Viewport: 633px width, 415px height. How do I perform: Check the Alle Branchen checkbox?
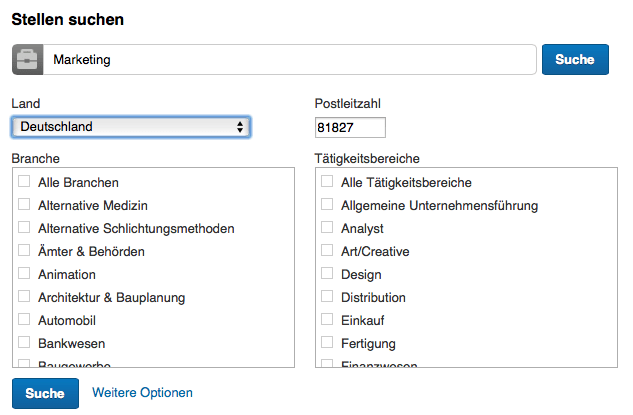[24, 181]
